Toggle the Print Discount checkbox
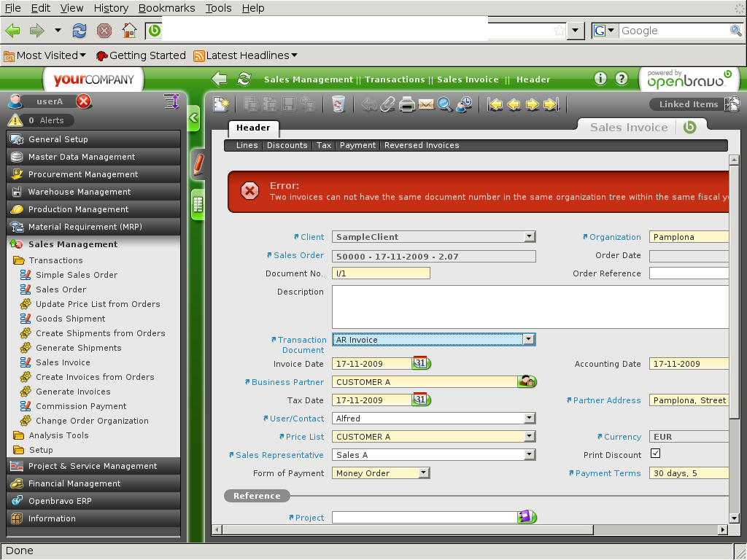 pyautogui.click(x=655, y=454)
